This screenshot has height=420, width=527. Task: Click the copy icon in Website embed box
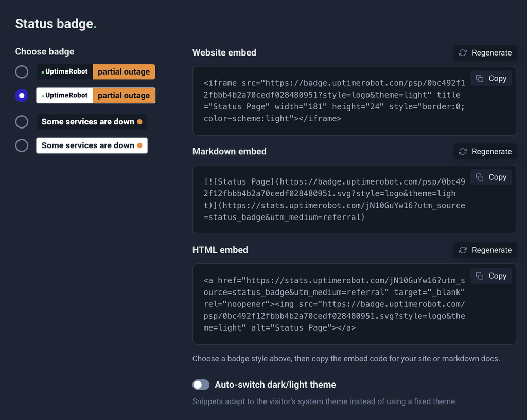480,78
